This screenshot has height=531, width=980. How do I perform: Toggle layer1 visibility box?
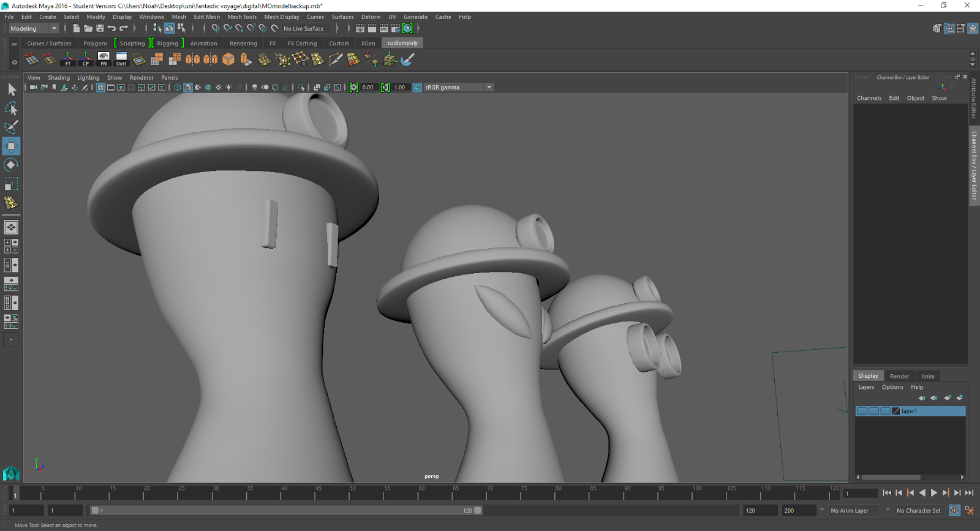click(x=862, y=411)
